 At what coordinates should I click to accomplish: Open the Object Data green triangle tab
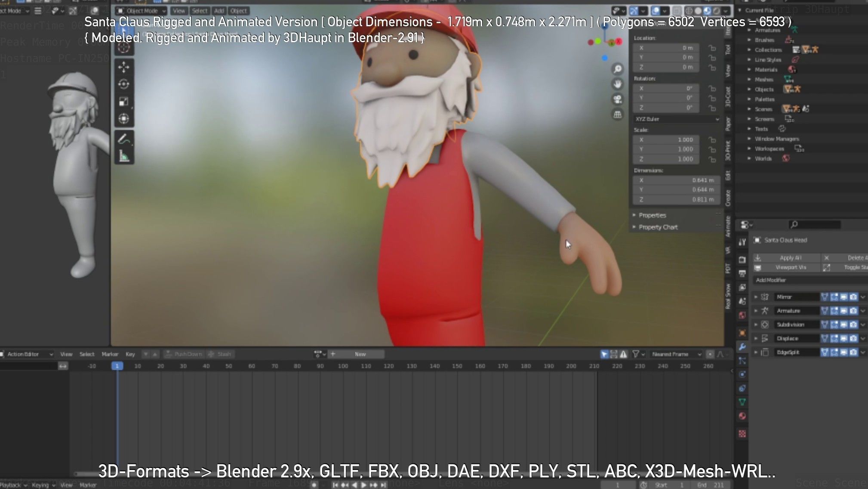coord(742,402)
